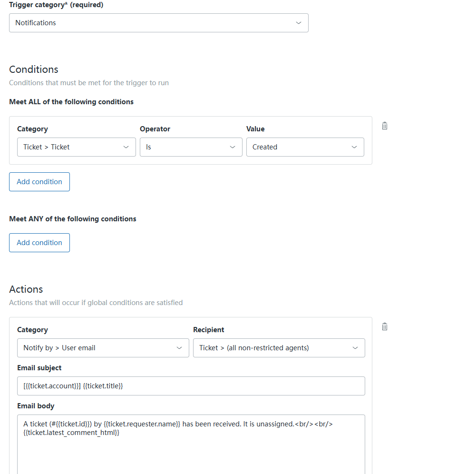Add condition under Meet ANY conditions
This screenshot has width=476, height=474.
tap(39, 243)
